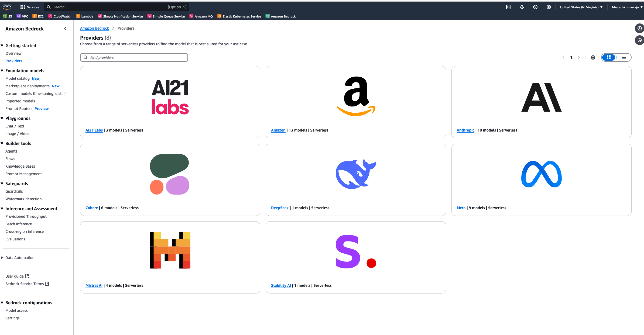Open the AI21 Labs provider link
Viewport: 644px width, 335px height.
coord(94,130)
